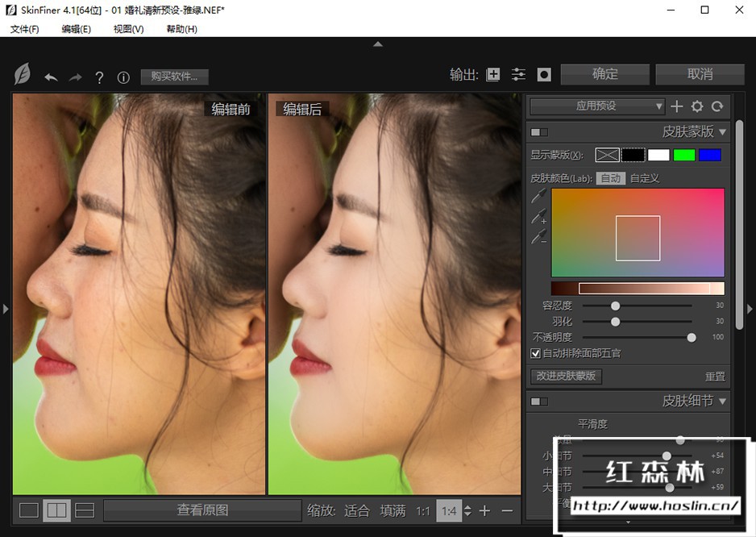Click the 改进皮肤蒙版 button
The height and width of the screenshot is (537, 756).
pos(566,376)
